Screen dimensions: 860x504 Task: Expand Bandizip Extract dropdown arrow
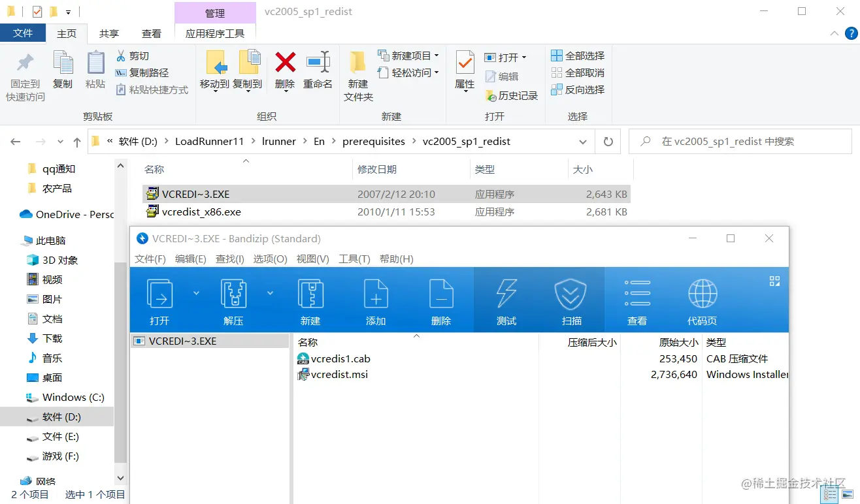pos(270,294)
